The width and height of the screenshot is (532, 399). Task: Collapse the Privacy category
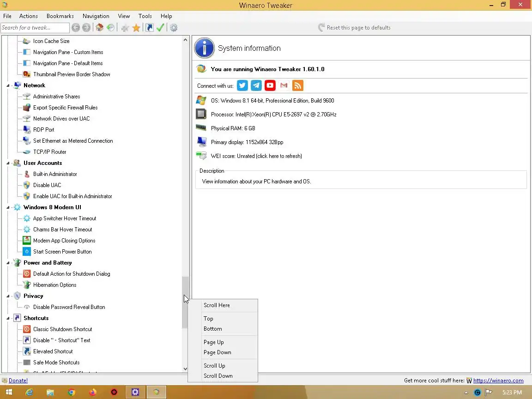pos(8,296)
